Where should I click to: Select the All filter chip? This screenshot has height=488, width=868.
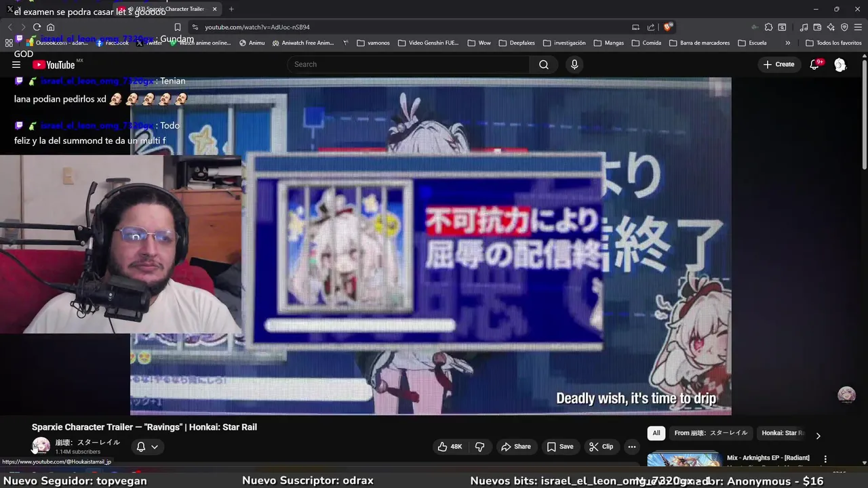(656, 433)
